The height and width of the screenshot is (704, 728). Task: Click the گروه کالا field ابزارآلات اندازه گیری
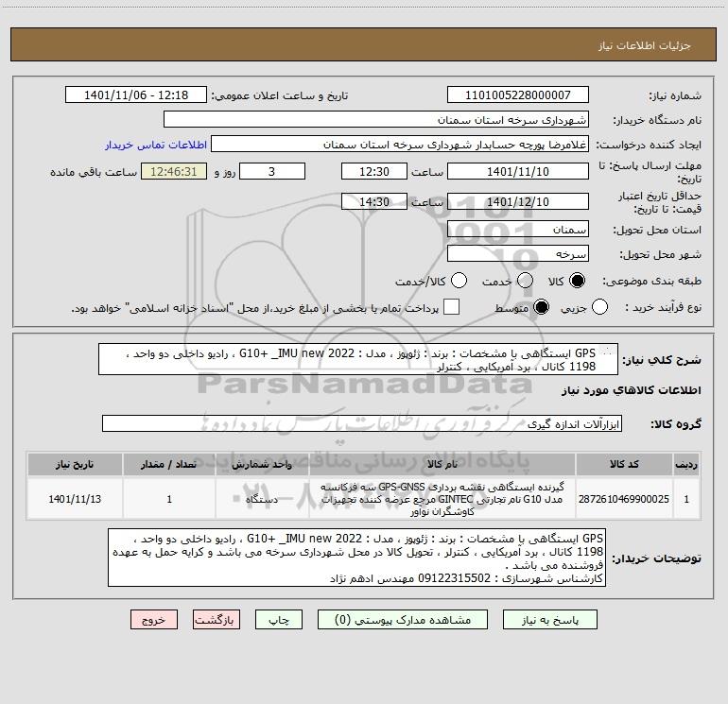pyautogui.click(x=362, y=423)
